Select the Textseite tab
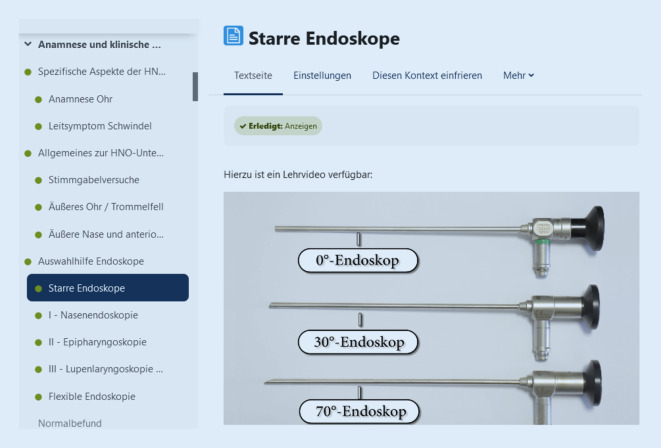661x448 pixels. pyautogui.click(x=253, y=75)
